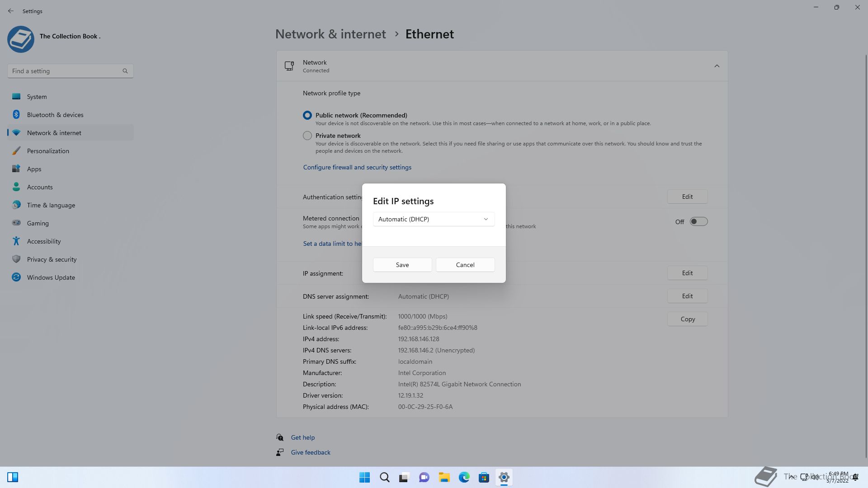Enable the Metered connection toggle
Viewport: 868px width, 488px height.
(698, 221)
